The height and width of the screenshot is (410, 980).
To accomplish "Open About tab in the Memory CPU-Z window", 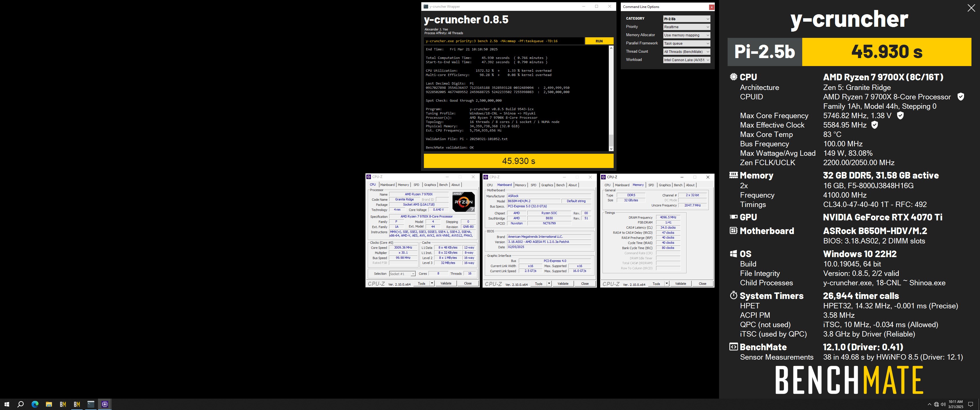I will 690,185.
